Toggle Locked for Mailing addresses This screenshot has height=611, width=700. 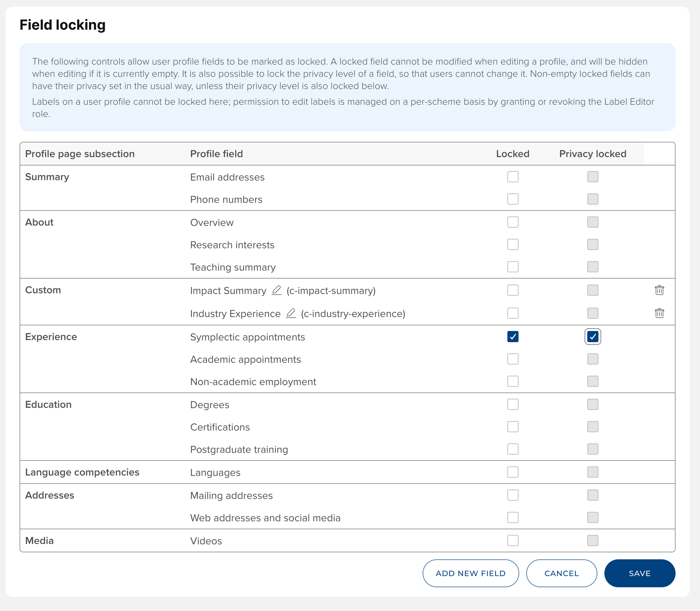click(513, 495)
